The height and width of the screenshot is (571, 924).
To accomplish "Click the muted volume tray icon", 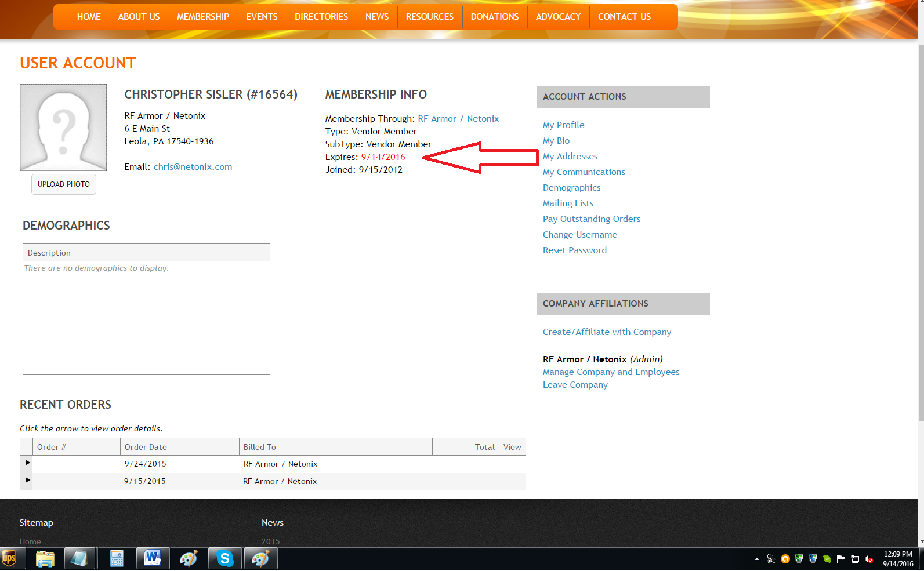I will (869, 559).
